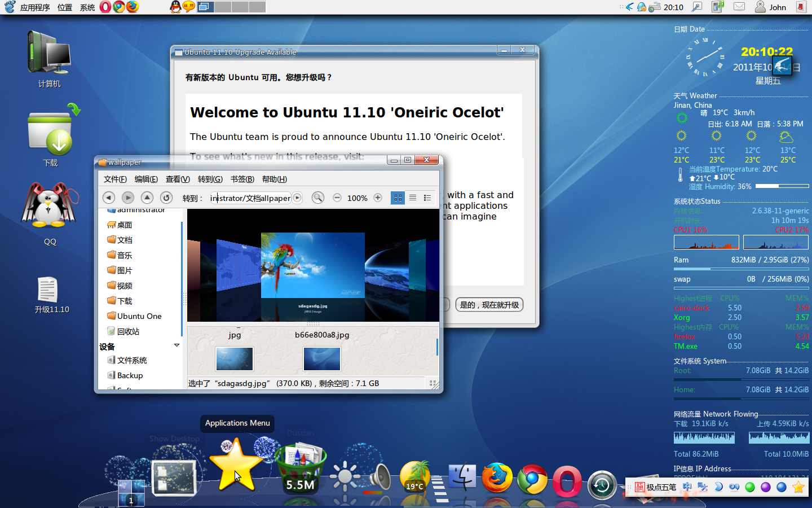Click the brightness sun icon in dock
This screenshot has height=508, width=812.
tap(345, 476)
